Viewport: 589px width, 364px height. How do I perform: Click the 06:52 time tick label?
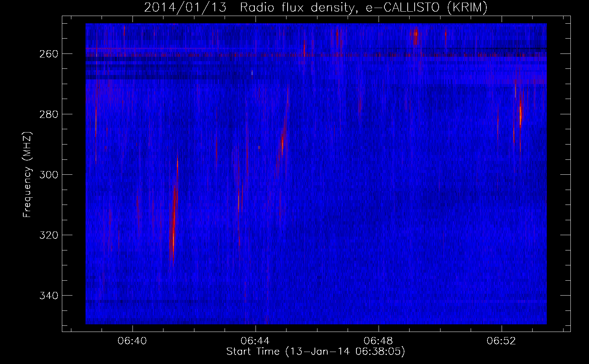(x=502, y=341)
